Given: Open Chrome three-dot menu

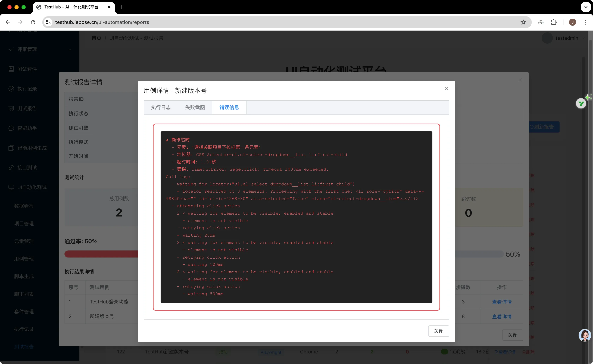Looking at the screenshot, I should 585,22.
